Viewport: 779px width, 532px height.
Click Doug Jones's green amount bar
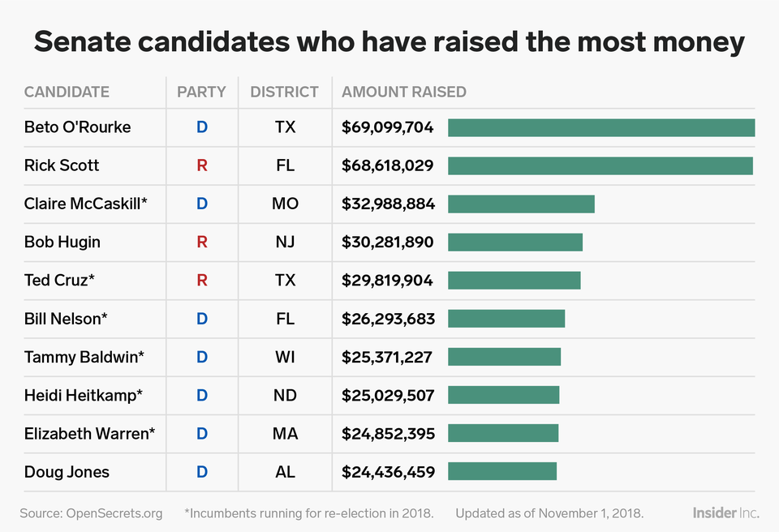point(501,472)
